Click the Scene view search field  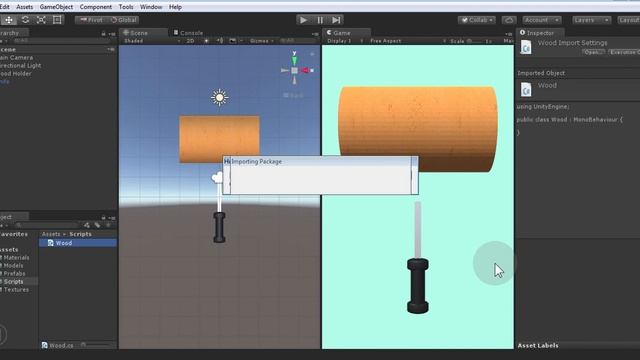(298, 41)
